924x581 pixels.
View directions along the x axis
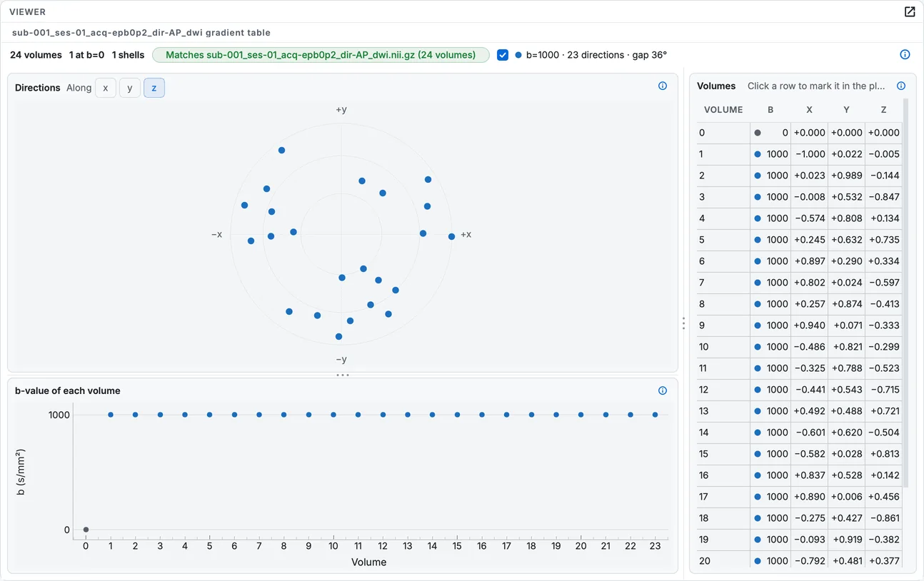(x=106, y=88)
